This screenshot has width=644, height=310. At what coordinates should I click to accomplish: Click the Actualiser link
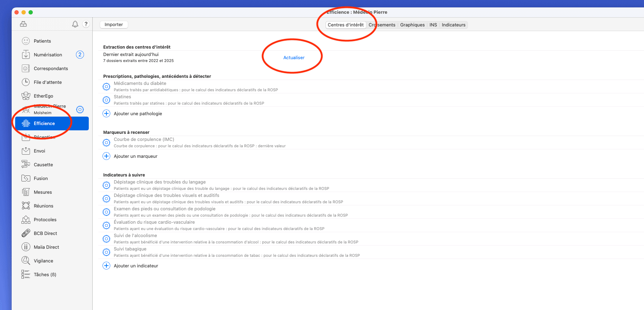pos(294,58)
